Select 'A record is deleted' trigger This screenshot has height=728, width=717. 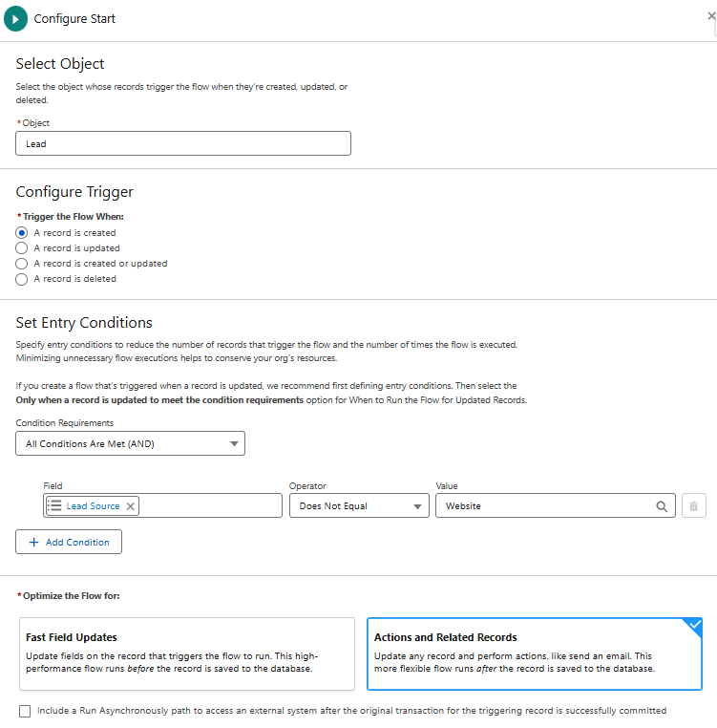pyautogui.click(x=22, y=279)
